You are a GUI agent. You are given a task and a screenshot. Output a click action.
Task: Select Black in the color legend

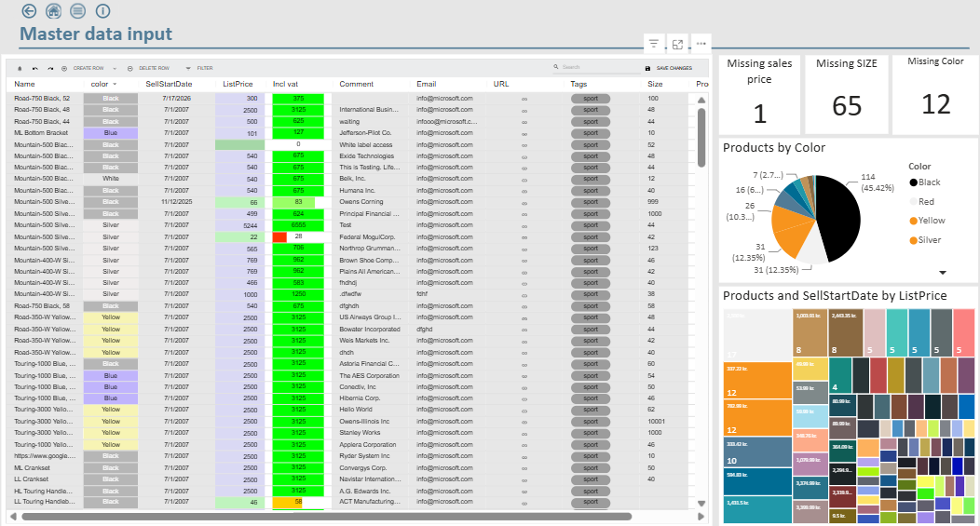tap(925, 182)
